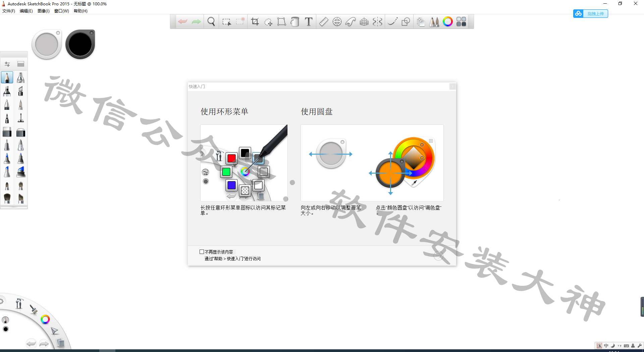Viewport: 644px width, 352px height.
Task: Open brush properties sliders icon
Action: (x=7, y=64)
